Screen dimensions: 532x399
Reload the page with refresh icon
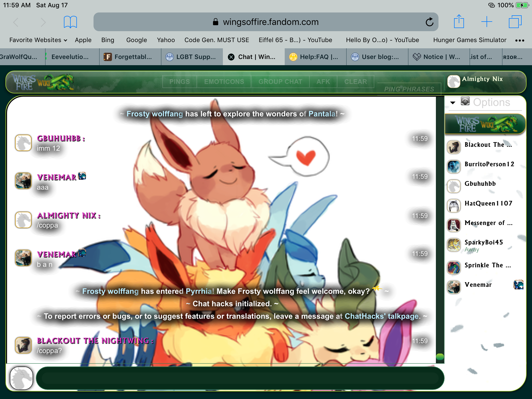tap(429, 22)
